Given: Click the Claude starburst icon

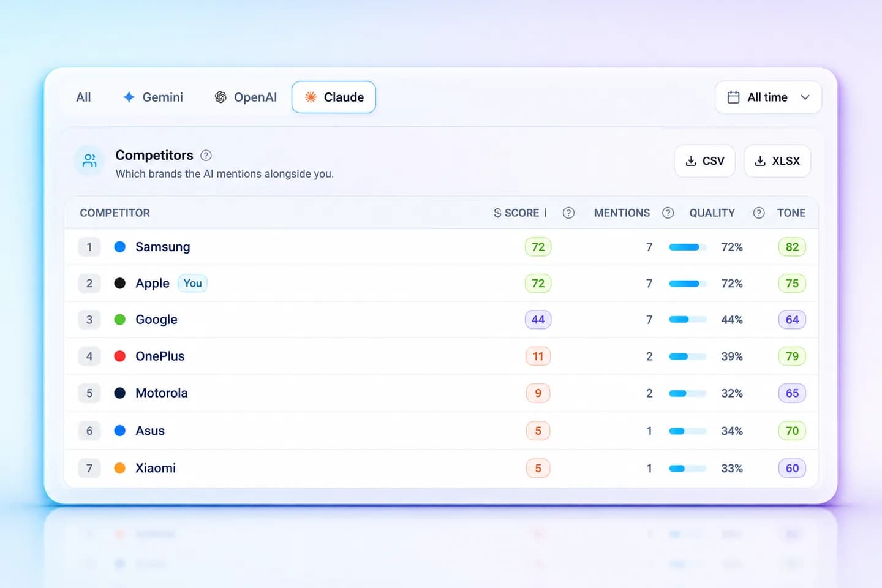Looking at the screenshot, I should coord(311,97).
